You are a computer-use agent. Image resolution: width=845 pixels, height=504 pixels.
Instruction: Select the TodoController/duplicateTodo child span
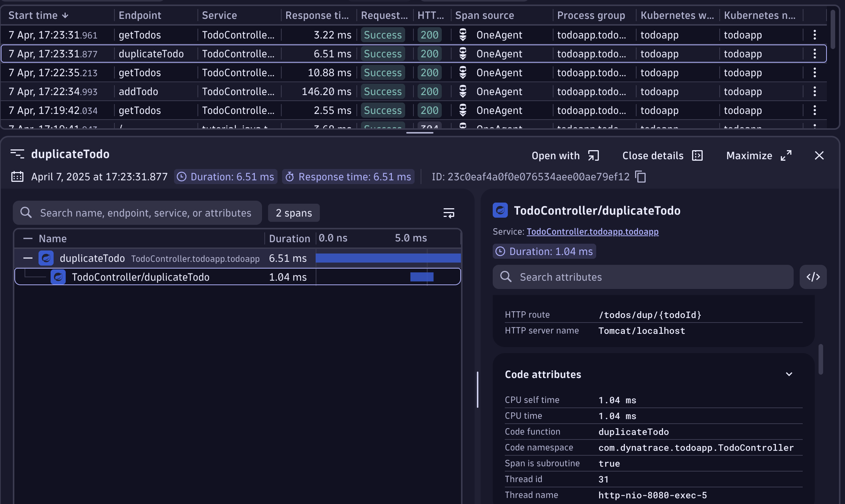[140, 277]
